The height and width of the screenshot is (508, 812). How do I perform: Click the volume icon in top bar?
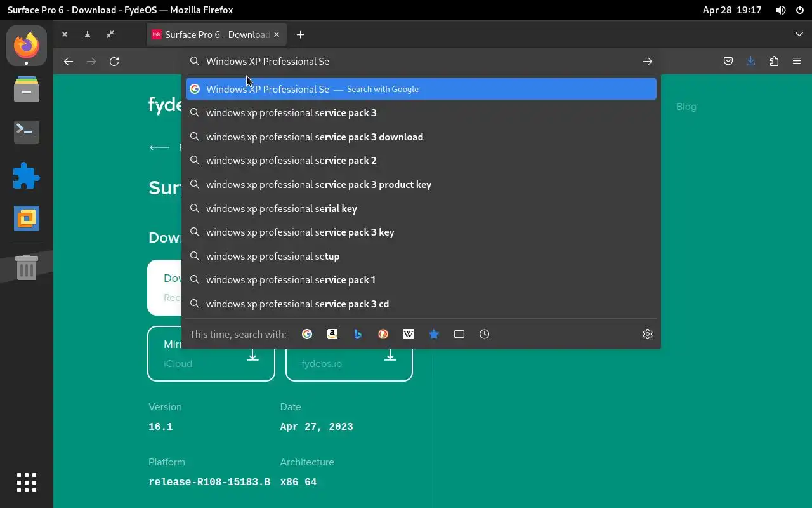tap(781, 10)
